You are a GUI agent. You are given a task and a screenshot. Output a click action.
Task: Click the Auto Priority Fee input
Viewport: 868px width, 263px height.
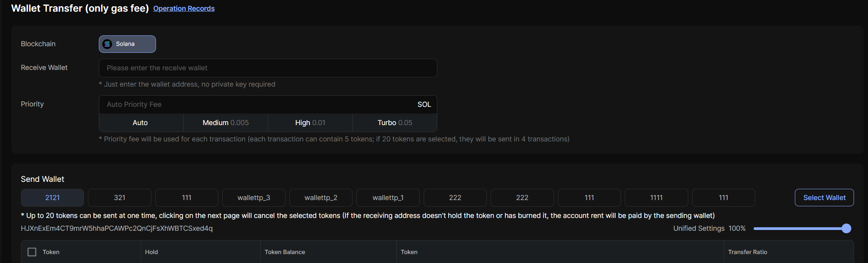tap(257, 105)
